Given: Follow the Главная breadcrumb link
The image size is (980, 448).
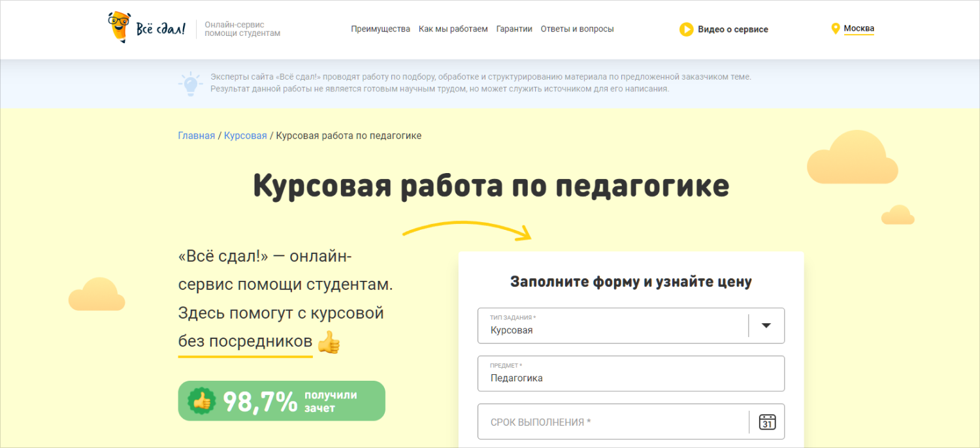Looking at the screenshot, I should (x=196, y=136).
